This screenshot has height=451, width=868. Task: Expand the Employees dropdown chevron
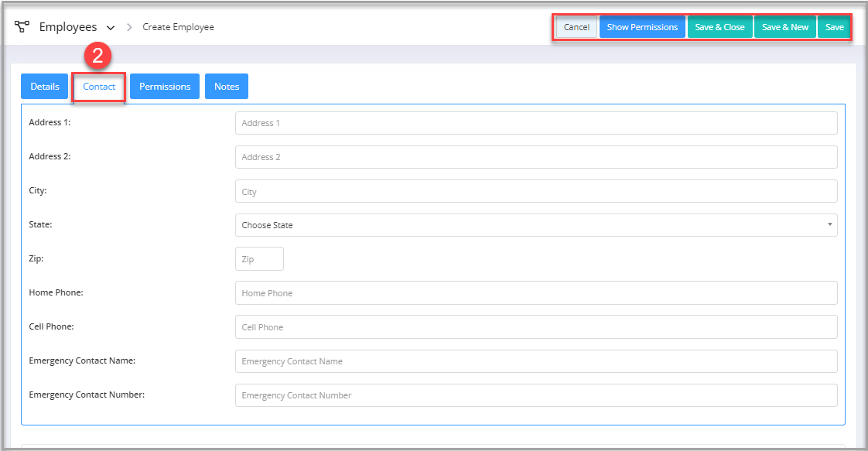pyautogui.click(x=111, y=28)
